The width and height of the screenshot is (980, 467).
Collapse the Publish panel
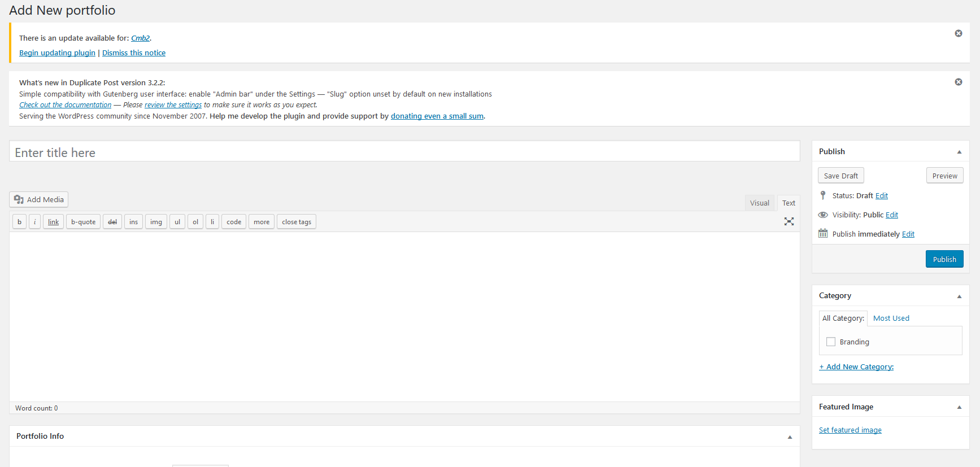tap(959, 152)
